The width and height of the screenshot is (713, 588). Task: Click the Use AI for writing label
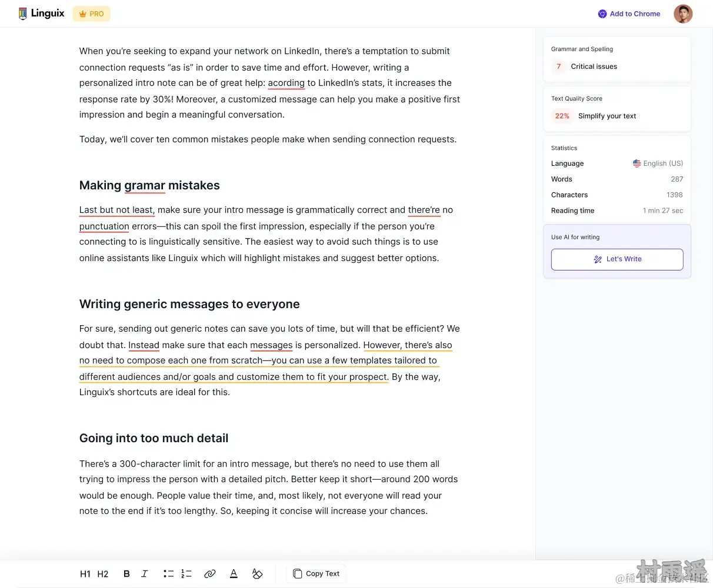point(575,238)
